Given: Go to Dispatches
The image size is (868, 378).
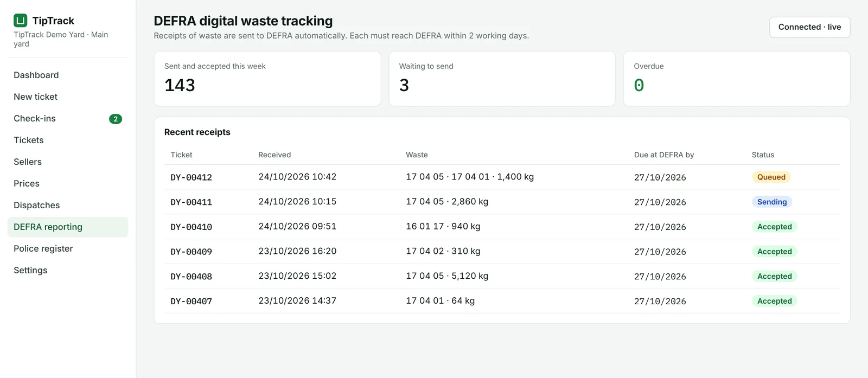Looking at the screenshot, I should (x=68, y=206).
